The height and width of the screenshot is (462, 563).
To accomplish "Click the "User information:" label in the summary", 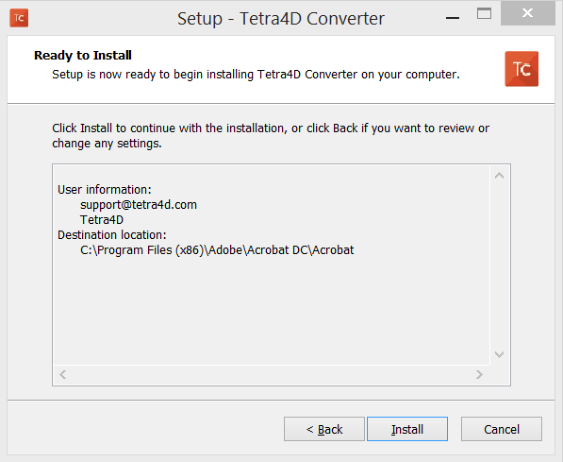I will (104, 190).
